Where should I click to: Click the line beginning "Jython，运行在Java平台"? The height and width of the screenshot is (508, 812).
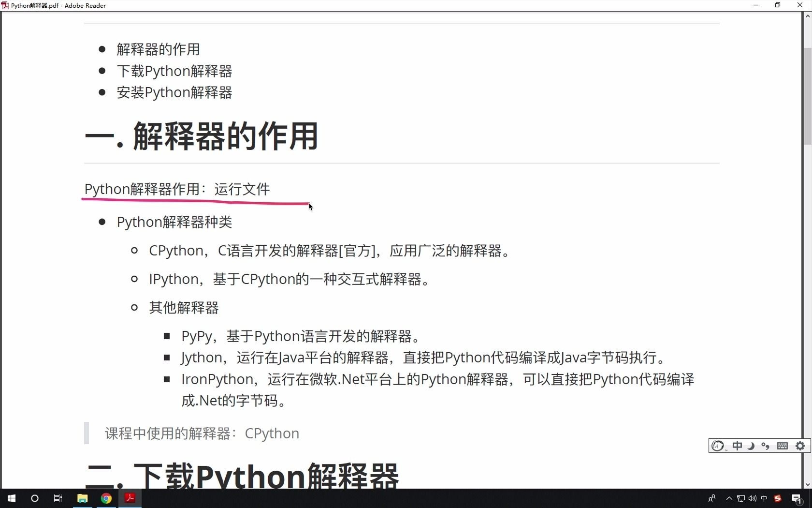click(x=423, y=358)
